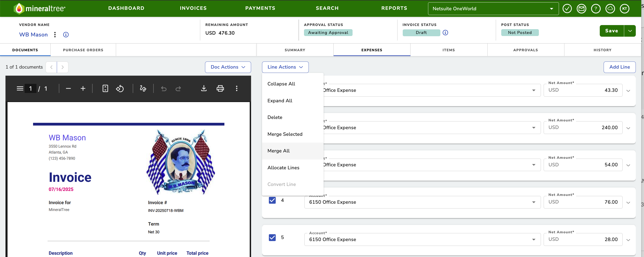
Task: Open the Save button dropdown arrow
Action: click(x=630, y=31)
